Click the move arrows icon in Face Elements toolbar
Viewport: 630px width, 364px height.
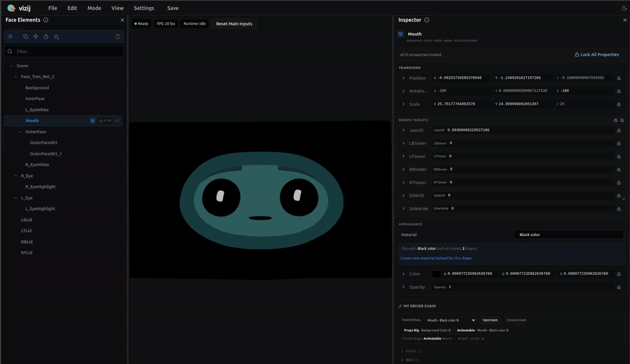tap(35, 37)
